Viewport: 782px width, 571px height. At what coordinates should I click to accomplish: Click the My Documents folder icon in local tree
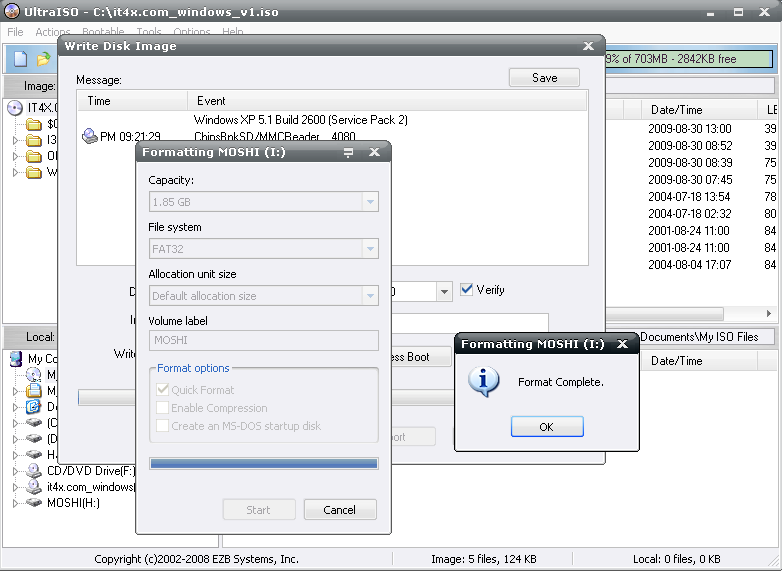(x=33, y=390)
